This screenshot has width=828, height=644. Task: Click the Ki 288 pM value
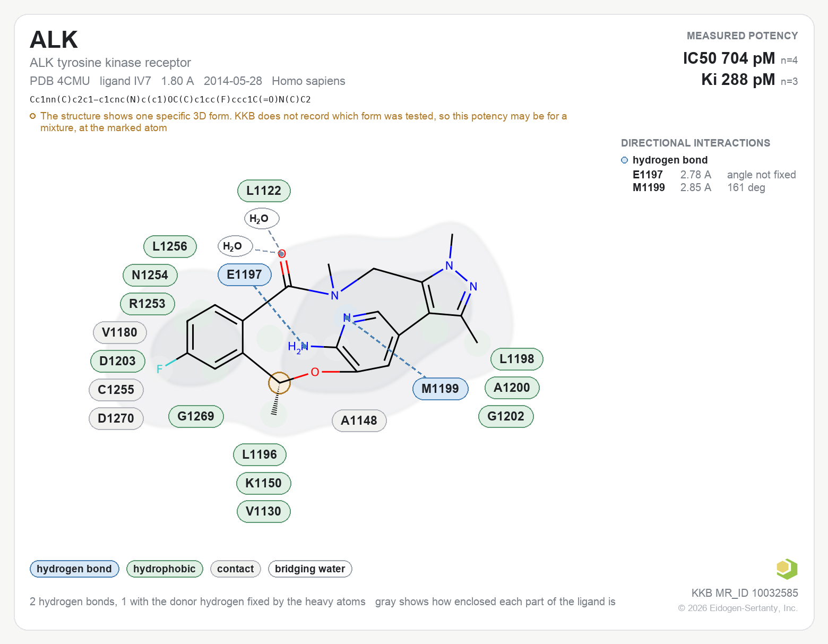click(738, 79)
